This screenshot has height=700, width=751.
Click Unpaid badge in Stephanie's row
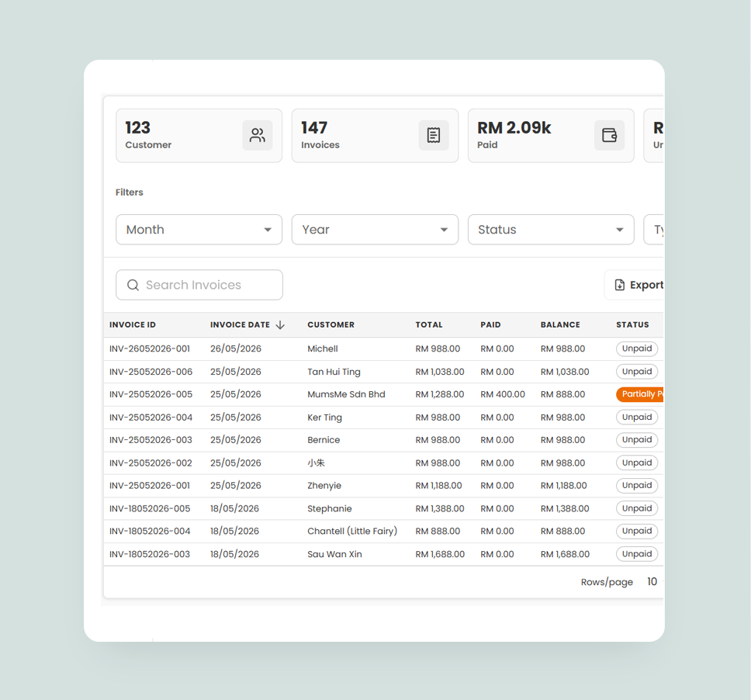[637, 508]
